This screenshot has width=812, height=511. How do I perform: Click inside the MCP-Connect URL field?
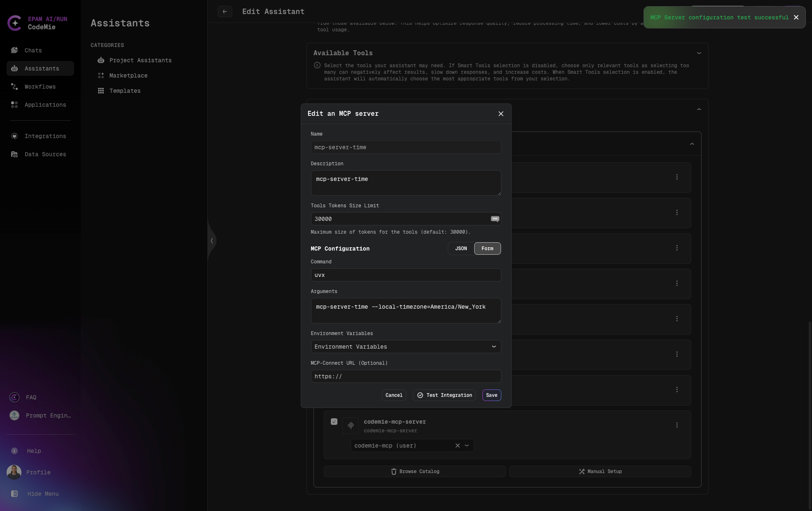[x=406, y=376]
